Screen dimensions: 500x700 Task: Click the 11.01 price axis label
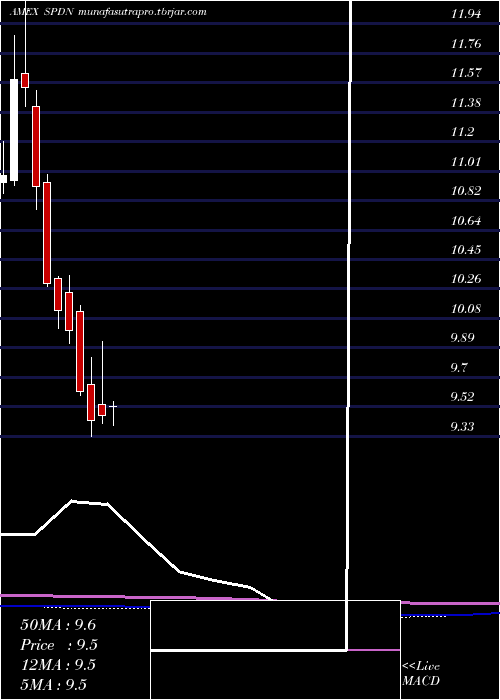tap(466, 162)
